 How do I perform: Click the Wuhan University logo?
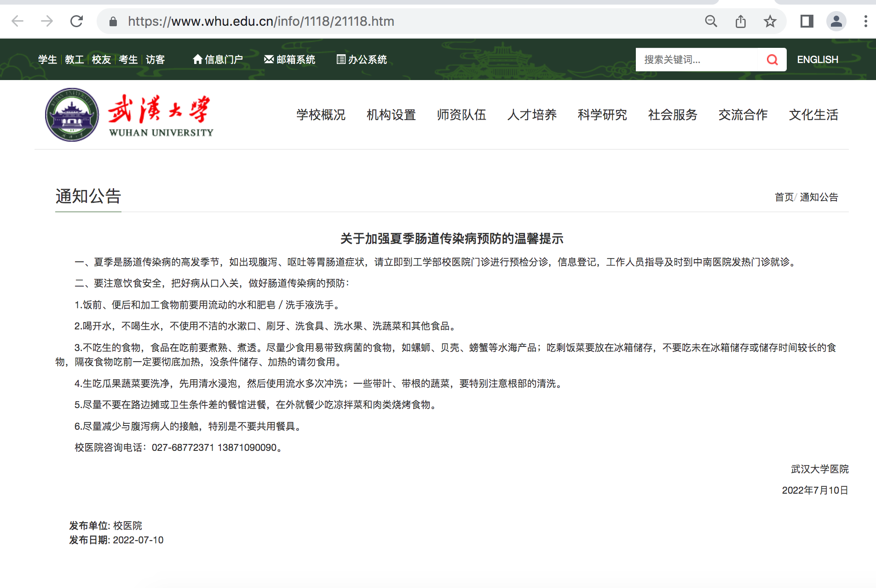coord(129,115)
